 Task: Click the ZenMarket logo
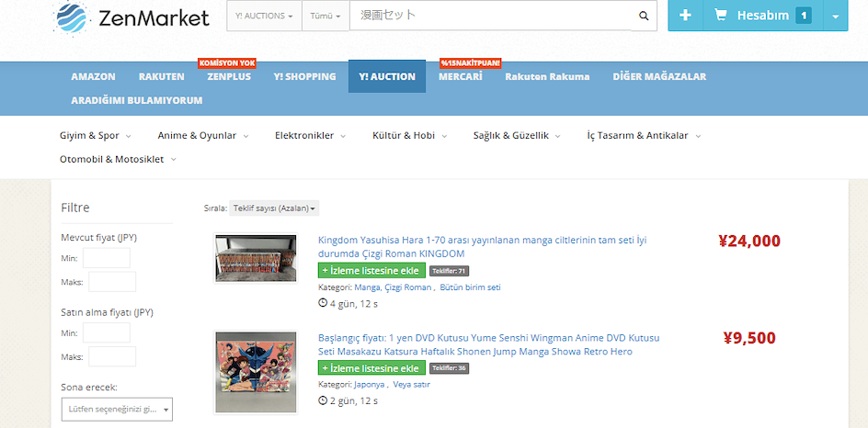tap(131, 17)
